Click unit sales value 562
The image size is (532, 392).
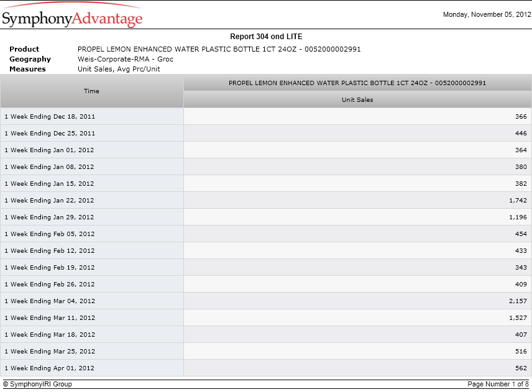pyautogui.click(x=521, y=368)
